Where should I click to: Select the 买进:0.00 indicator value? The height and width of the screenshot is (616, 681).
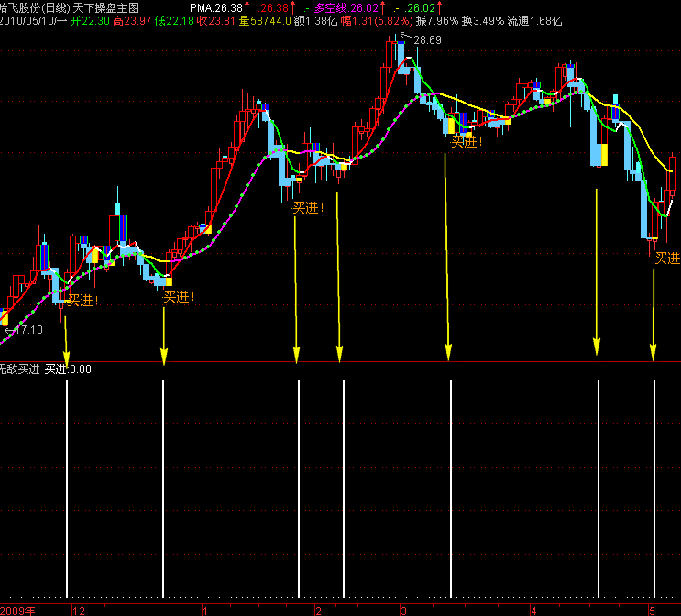[68, 369]
